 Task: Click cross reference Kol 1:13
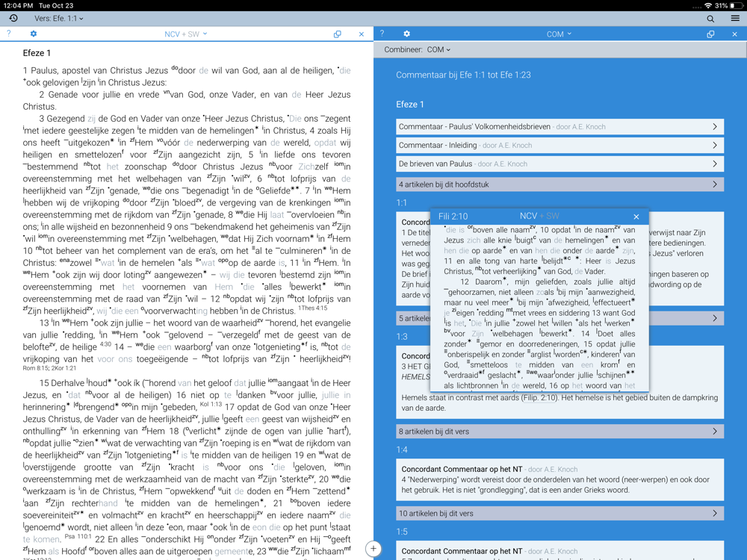(x=211, y=404)
